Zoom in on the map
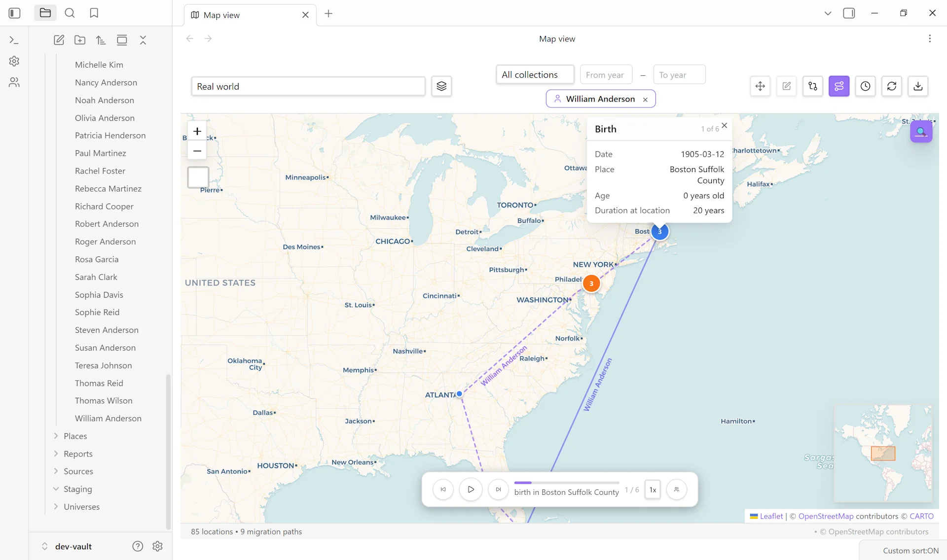This screenshot has height=560, width=947. pos(197,131)
